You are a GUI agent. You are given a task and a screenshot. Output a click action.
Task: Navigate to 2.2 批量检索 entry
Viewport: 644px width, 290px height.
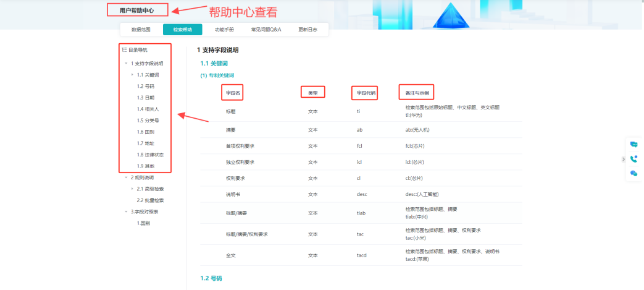[150, 200]
